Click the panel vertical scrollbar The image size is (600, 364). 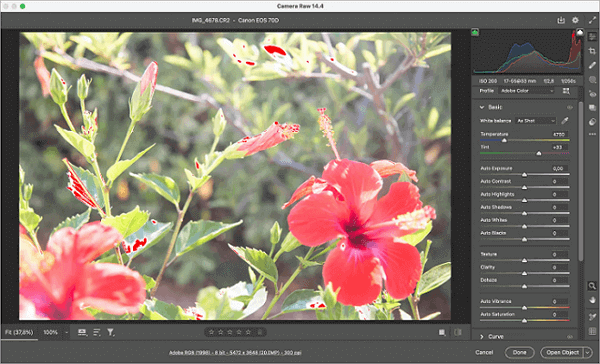pyautogui.click(x=581, y=181)
